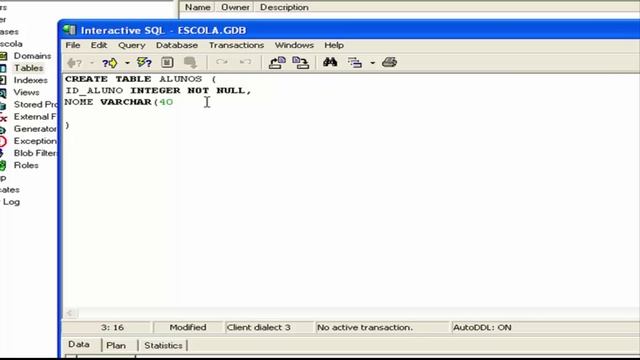640x360 pixels.
Task: Click the grayed Fetch All icon
Action: [190, 62]
